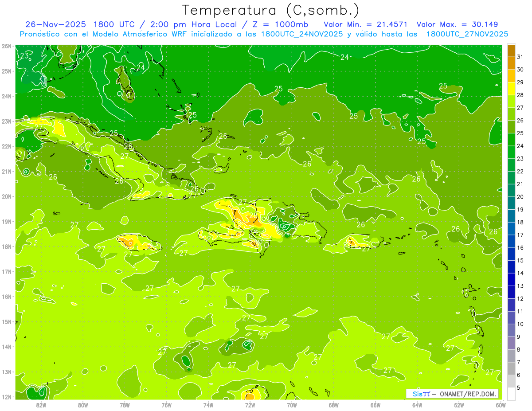Click the 70W longitude axis label
Screen dimensions: 532x411
[x=292, y=405]
